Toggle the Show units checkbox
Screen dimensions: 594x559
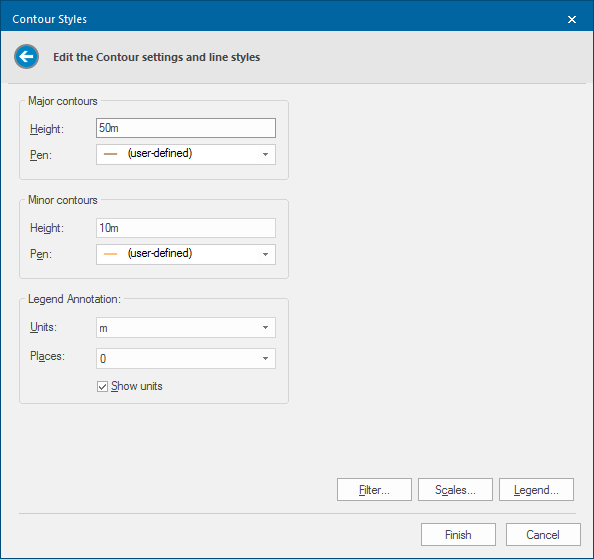tap(102, 386)
